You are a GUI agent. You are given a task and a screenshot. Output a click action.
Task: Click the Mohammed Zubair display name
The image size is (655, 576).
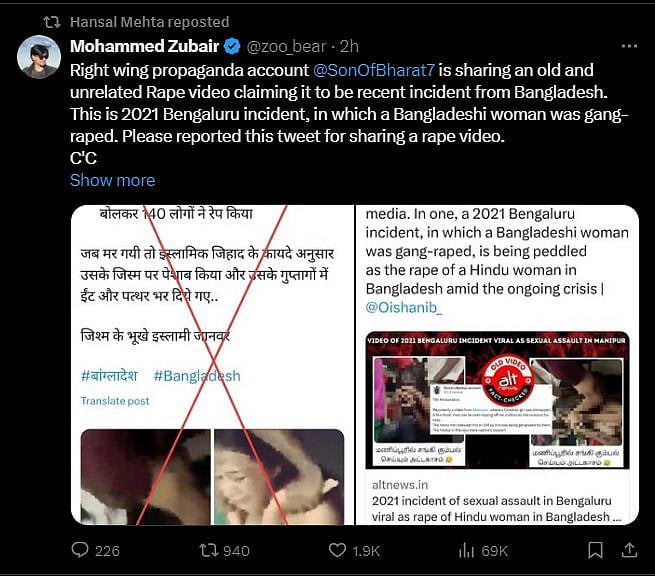tap(145, 46)
